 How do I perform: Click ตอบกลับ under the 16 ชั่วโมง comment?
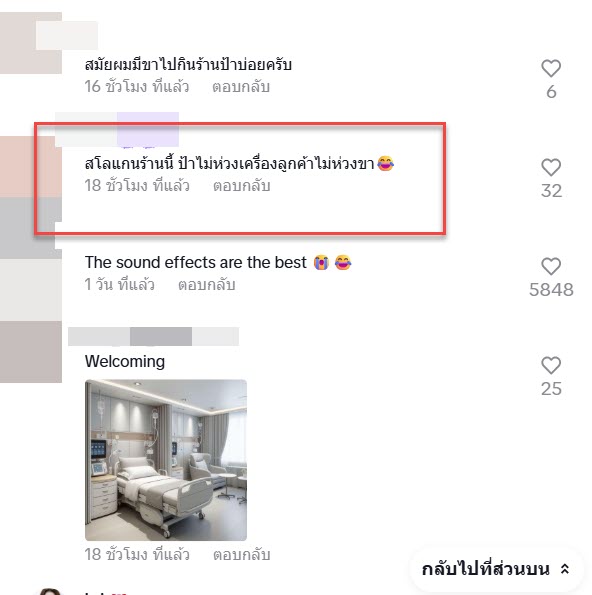click(241, 87)
